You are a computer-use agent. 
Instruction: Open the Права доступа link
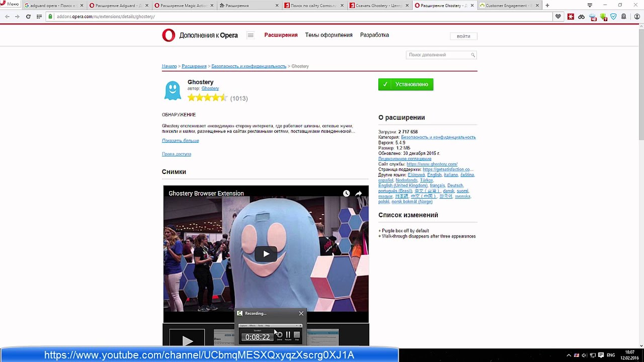click(x=176, y=154)
